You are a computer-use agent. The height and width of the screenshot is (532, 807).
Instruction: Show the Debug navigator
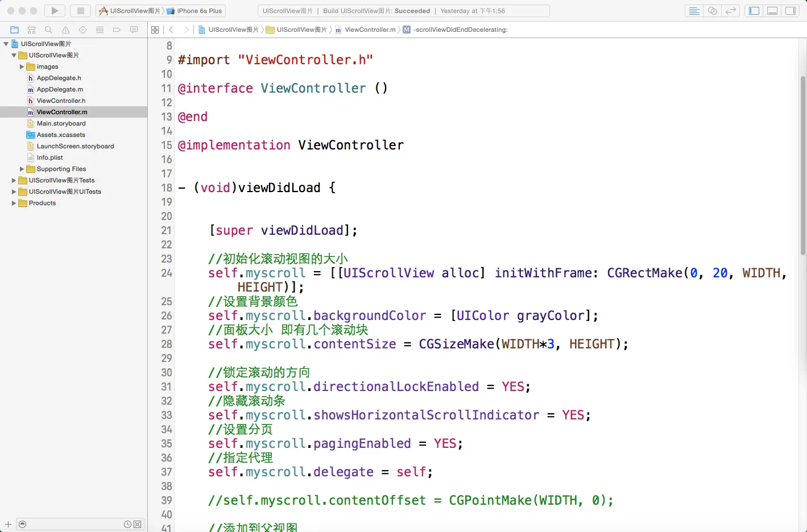click(x=100, y=30)
